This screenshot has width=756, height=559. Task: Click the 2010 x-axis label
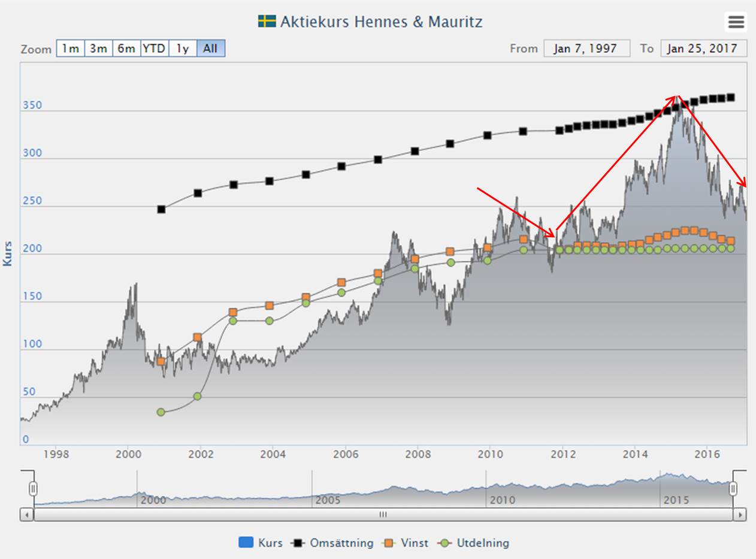tap(490, 454)
